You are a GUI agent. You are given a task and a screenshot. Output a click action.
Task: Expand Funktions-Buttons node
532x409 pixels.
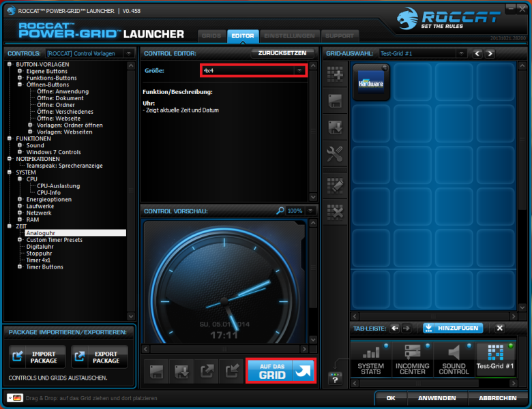20,78
